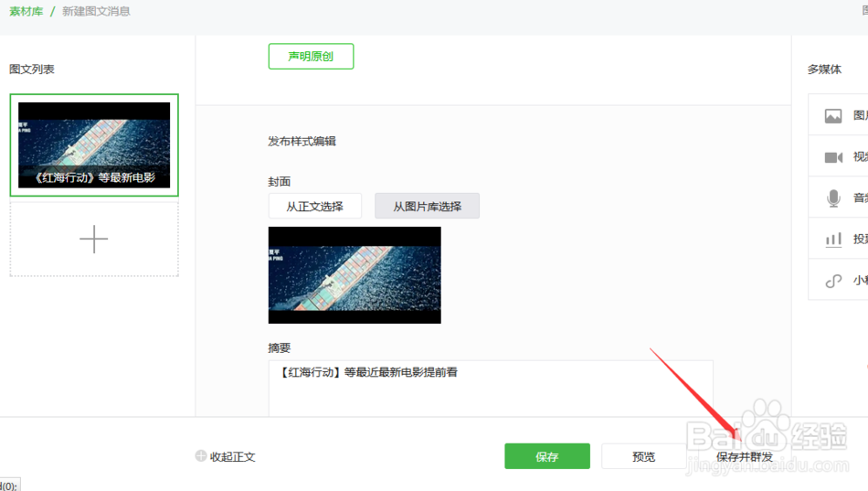Select the 《红海行动》 article thumbnail in list
The height and width of the screenshot is (491, 868).
[94, 144]
